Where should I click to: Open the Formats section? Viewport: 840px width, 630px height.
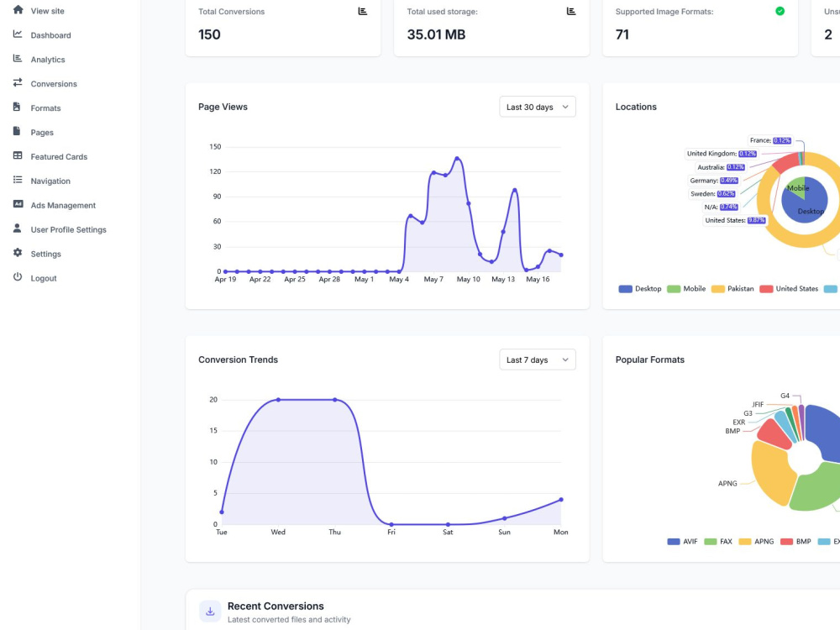45,108
